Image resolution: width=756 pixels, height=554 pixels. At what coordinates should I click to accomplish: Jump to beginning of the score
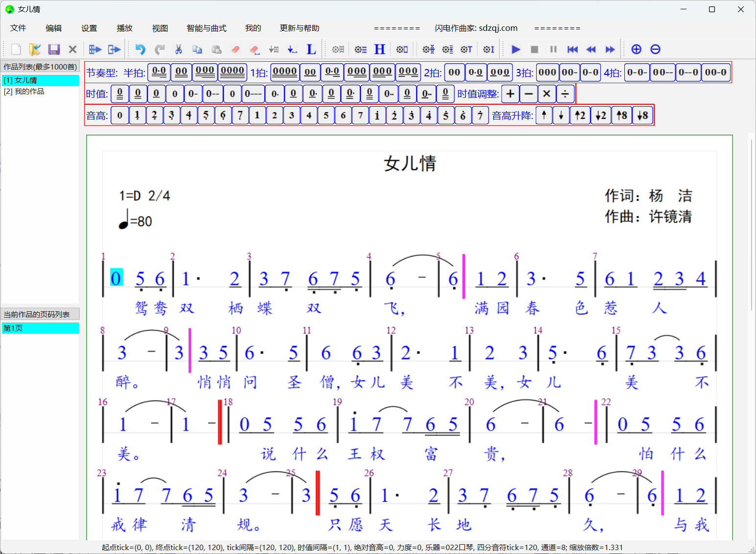point(572,49)
